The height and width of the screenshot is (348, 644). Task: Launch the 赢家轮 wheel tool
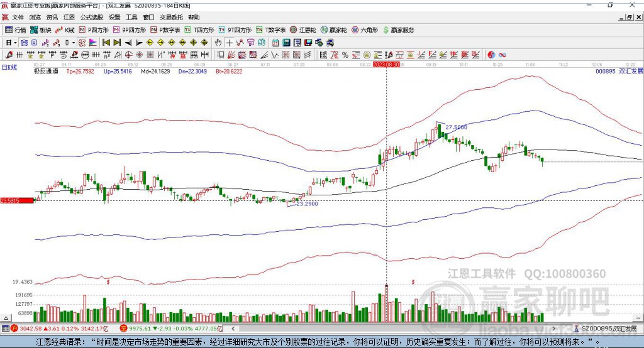point(333,30)
